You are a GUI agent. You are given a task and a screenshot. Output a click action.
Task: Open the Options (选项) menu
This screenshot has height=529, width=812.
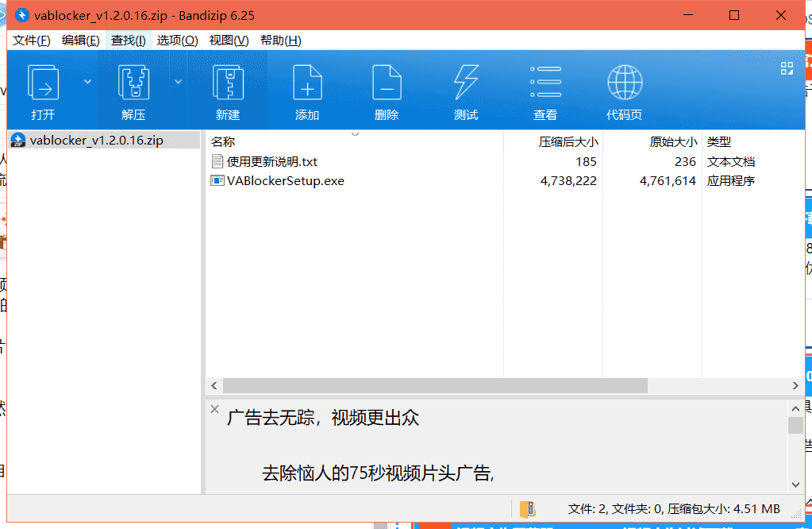(x=177, y=41)
